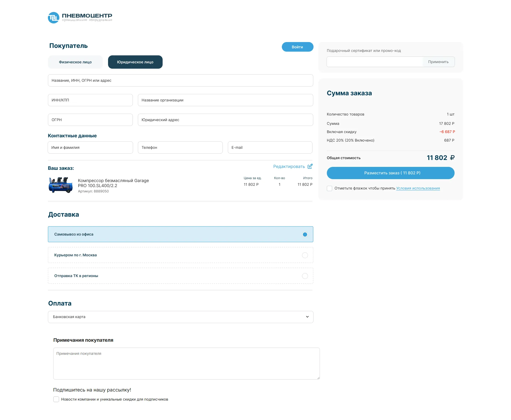Click the НДС 20% (20% Включено) line
The width and height of the screenshot is (511, 420).
click(x=351, y=140)
